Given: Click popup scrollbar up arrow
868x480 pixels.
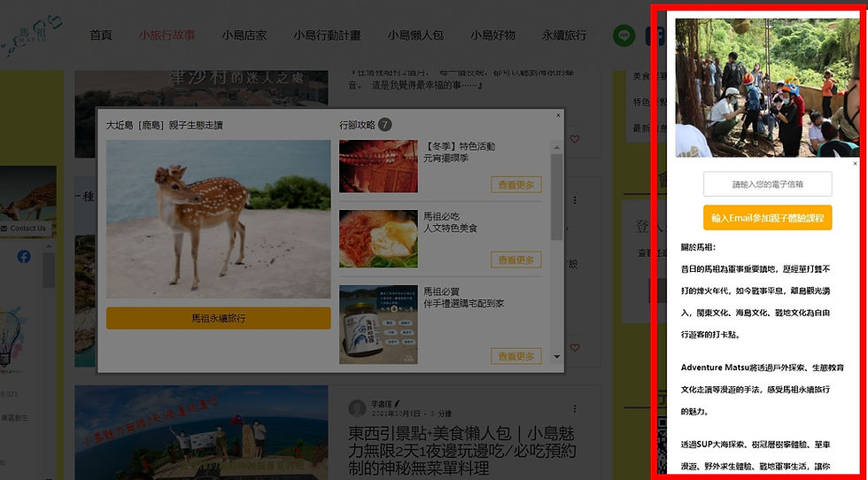Looking at the screenshot, I should (557, 147).
